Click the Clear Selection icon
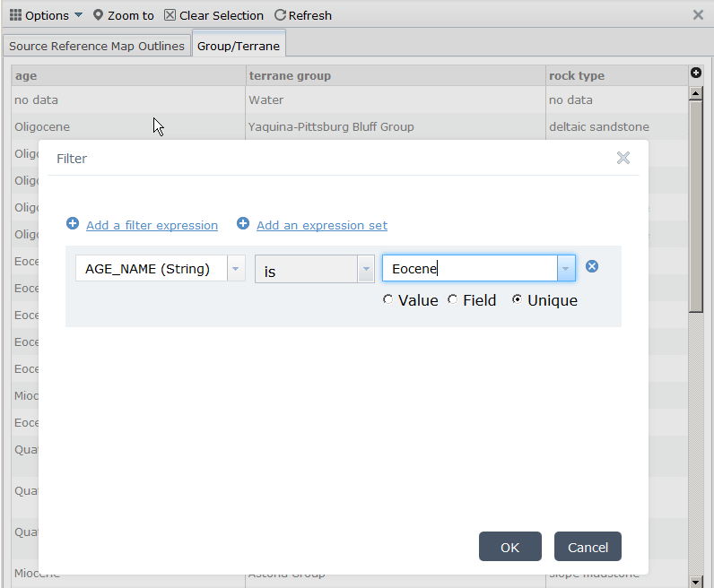This screenshot has height=588, width=714. coord(170,15)
